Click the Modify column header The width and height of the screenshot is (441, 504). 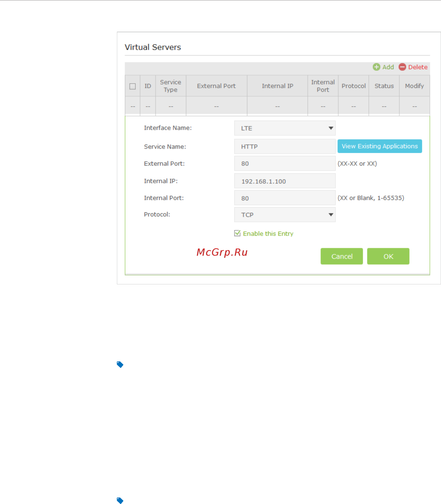click(414, 86)
